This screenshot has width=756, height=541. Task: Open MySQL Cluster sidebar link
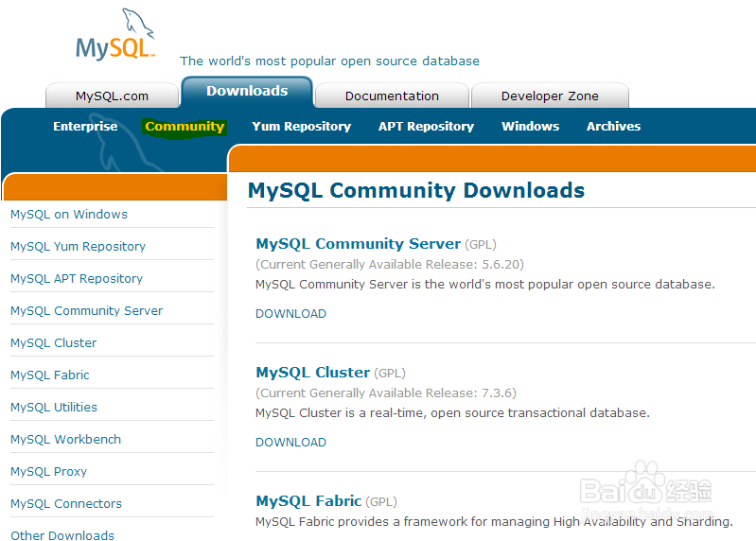54,343
